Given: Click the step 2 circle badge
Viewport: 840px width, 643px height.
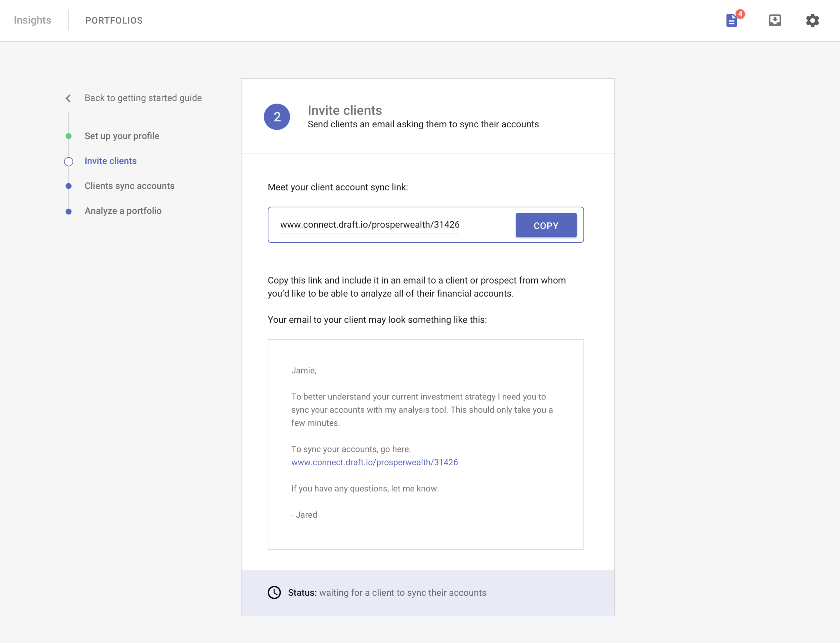Looking at the screenshot, I should pyautogui.click(x=277, y=117).
